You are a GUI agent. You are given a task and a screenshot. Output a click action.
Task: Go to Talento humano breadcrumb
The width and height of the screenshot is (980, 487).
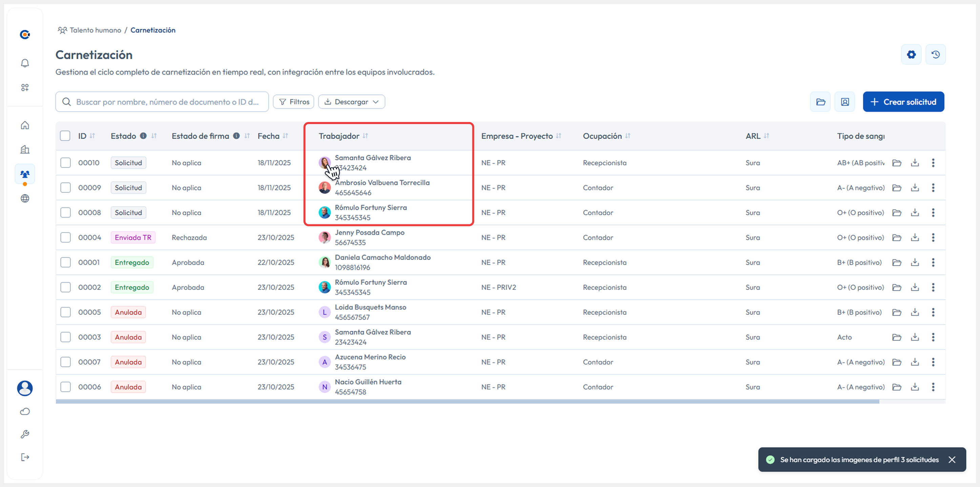95,30
